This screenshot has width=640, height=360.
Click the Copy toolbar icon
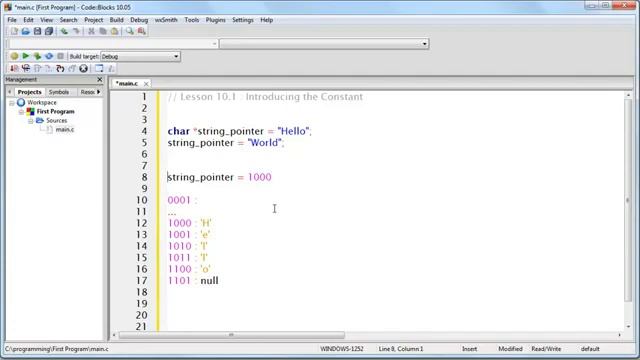(103, 31)
